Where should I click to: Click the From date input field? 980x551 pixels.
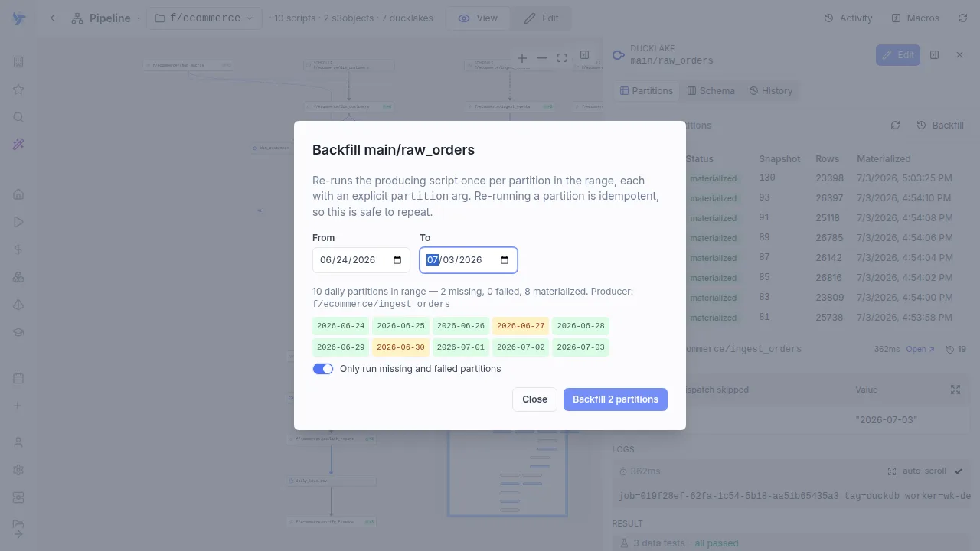pyautogui.click(x=361, y=260)
